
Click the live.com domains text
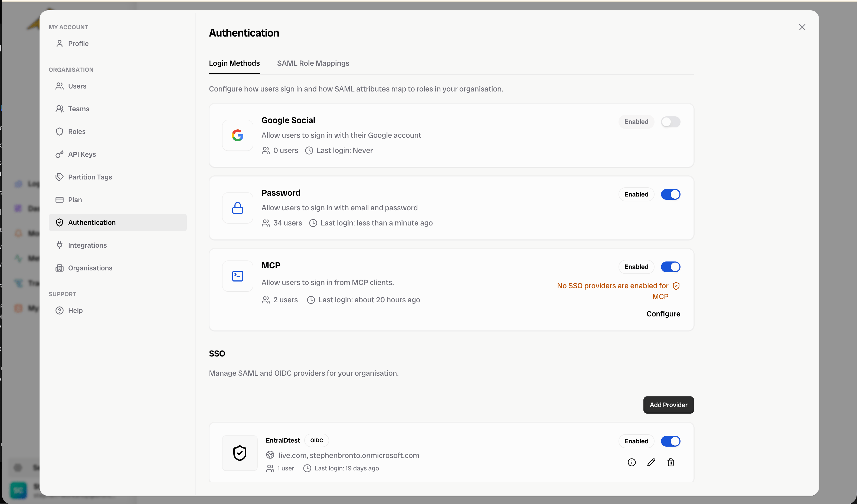349,455
